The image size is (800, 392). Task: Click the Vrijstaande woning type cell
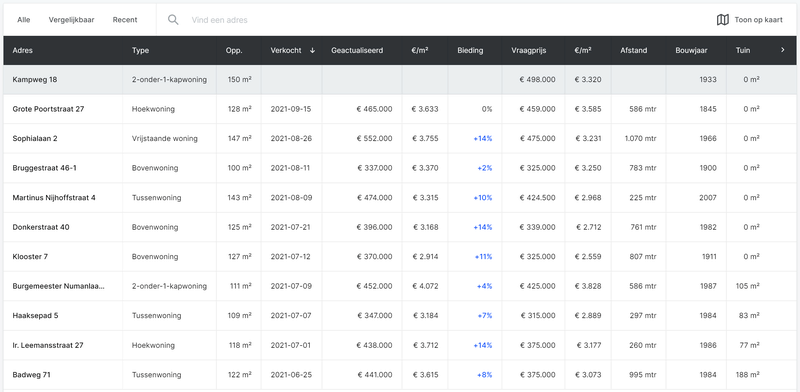[x=164, y=138]
